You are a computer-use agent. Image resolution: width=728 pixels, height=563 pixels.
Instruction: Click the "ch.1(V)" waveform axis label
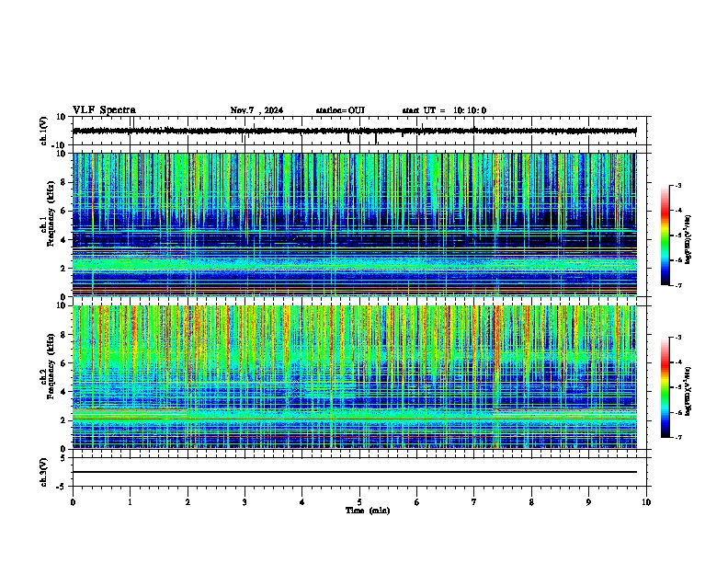tap(44, 131)
